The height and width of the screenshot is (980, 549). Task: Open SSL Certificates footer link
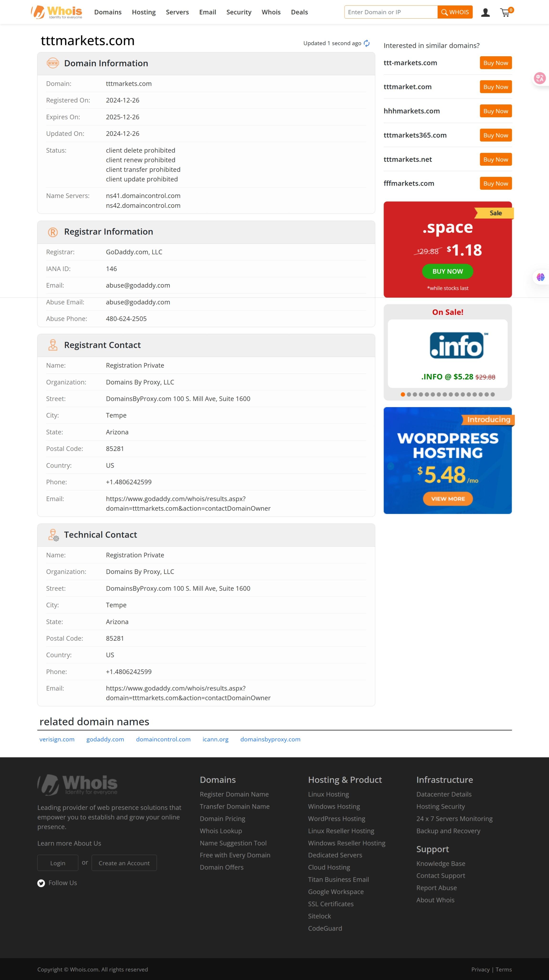click(331, 904)
